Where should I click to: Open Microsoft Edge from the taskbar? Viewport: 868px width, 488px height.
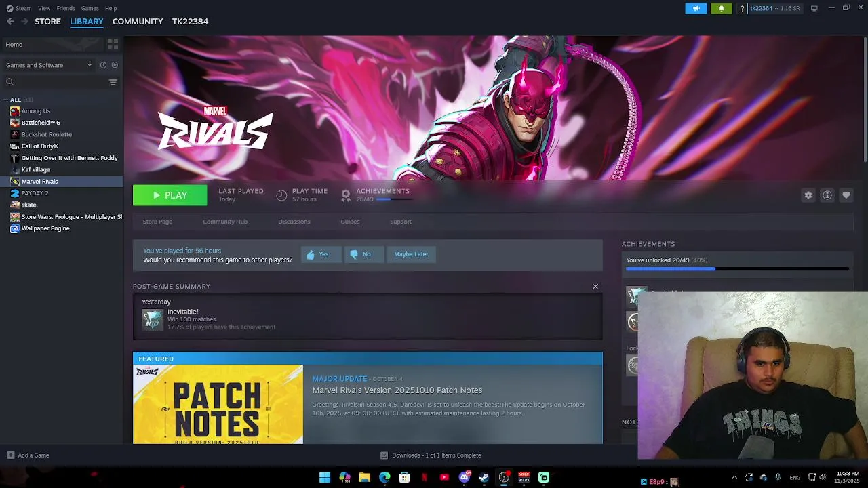pyautogui.click(x=384, y=477)
